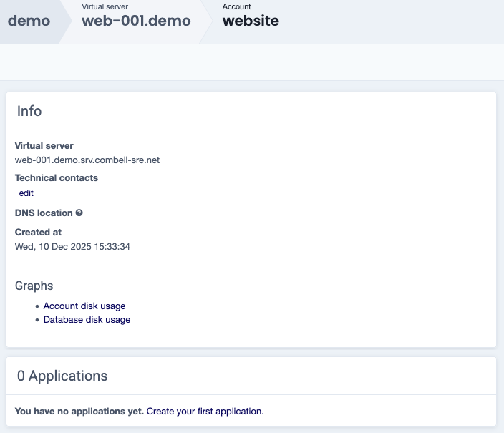Screen dimensions: 504x433
Task: Edit the technical contacts
Action: (x=26, y=193)
